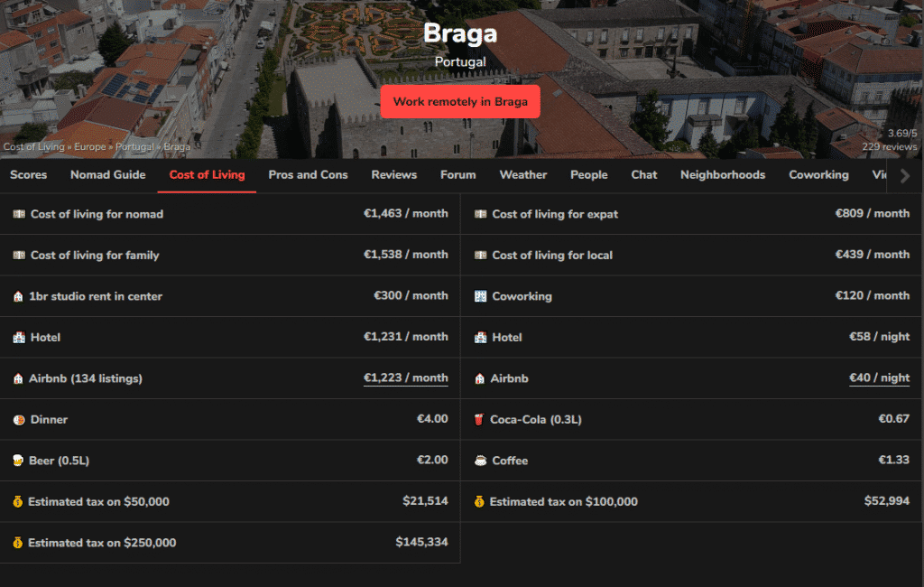This screenshot has height=587, width=924.
Task: Follow the Portugal breadcrumb link
Action: 134,147
